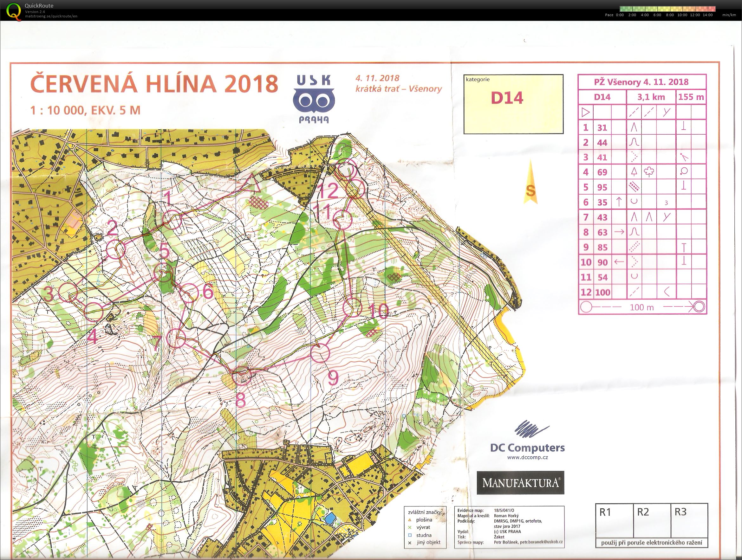742x560 pixels.
Task: Click the ČERVENÁ HLÍNA 2018 map title
Action: (154, 83)
